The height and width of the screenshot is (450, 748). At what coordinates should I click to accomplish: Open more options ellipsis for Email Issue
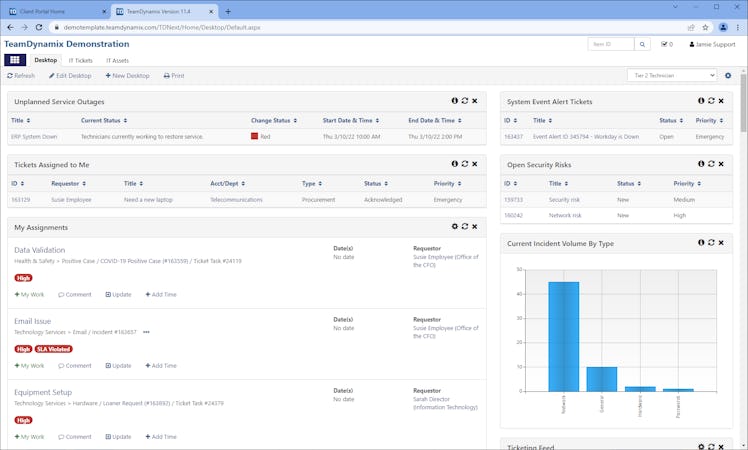[x=146, y=332]
